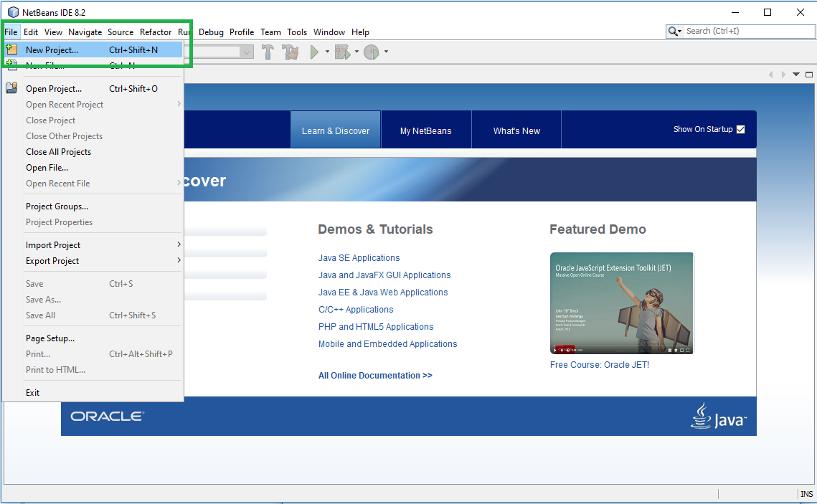Open the Window menu

pos(329,32)
